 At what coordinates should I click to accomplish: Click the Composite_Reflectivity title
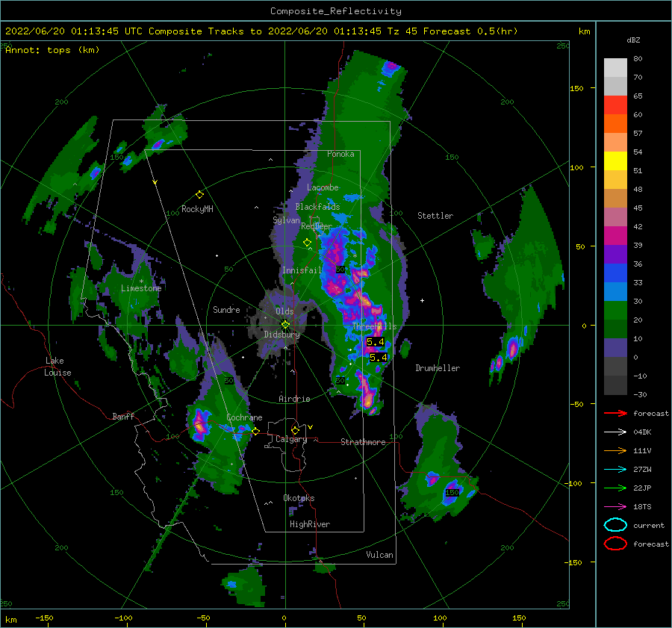(x=335, y=11)
